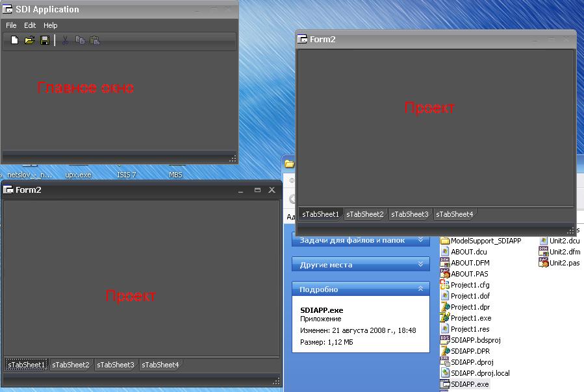Image resolution: width=584 pixels, height=392 pixels.
Task: Select the SDIAPP.DPR file icon
Action: pyautogui.click(x=445, y=350)
